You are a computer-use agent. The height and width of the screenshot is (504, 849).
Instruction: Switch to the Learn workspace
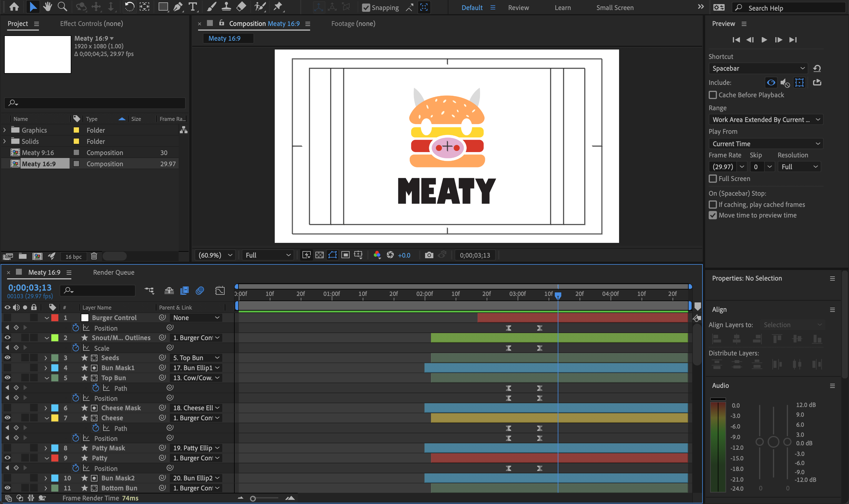point(562,7)
